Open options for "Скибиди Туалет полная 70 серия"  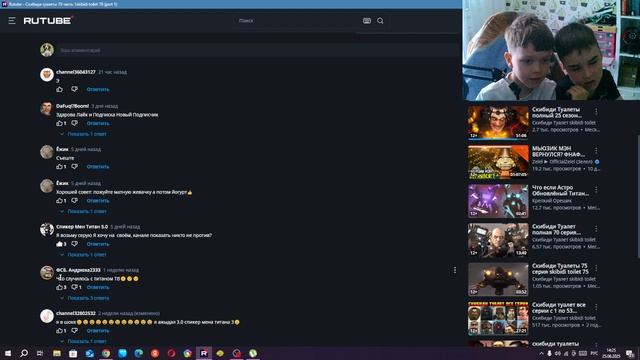coord(596,229)
